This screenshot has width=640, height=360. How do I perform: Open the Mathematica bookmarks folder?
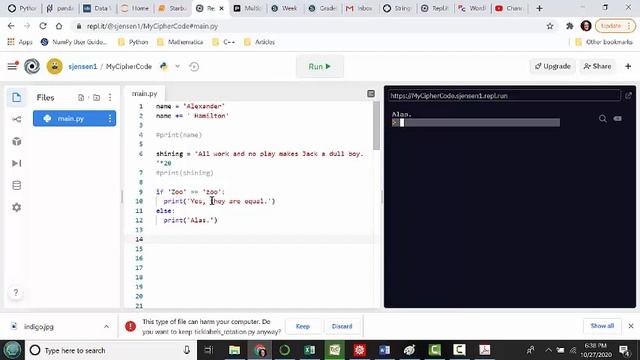pos(180,42)
